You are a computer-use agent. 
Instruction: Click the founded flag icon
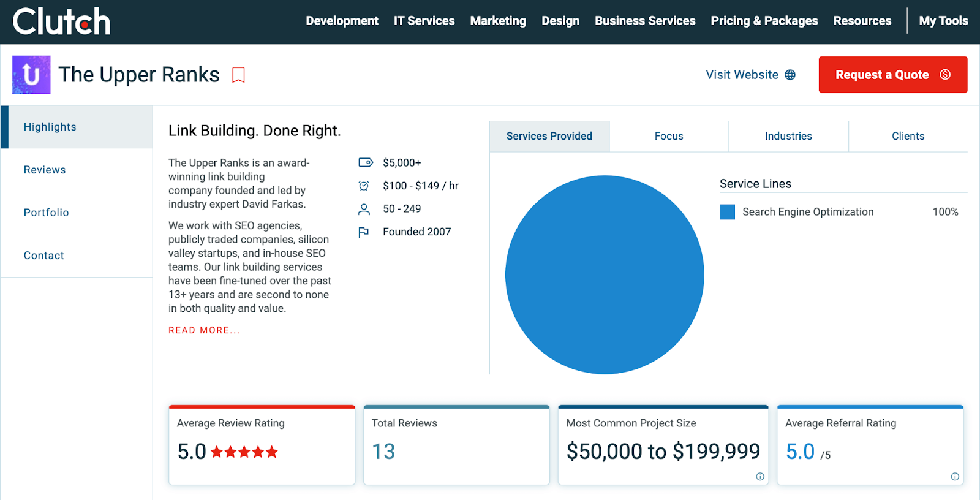point(364,232)
